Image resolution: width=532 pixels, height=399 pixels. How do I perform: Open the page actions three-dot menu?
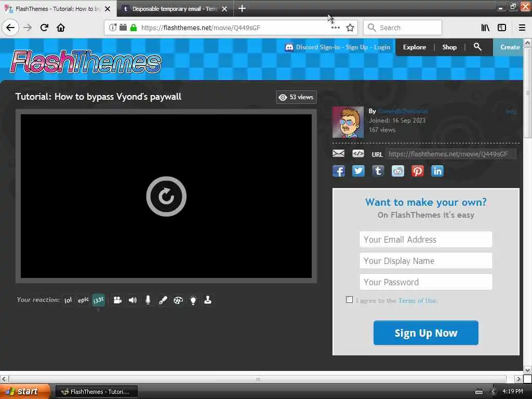pyautogui.click(x=336, y=28)
